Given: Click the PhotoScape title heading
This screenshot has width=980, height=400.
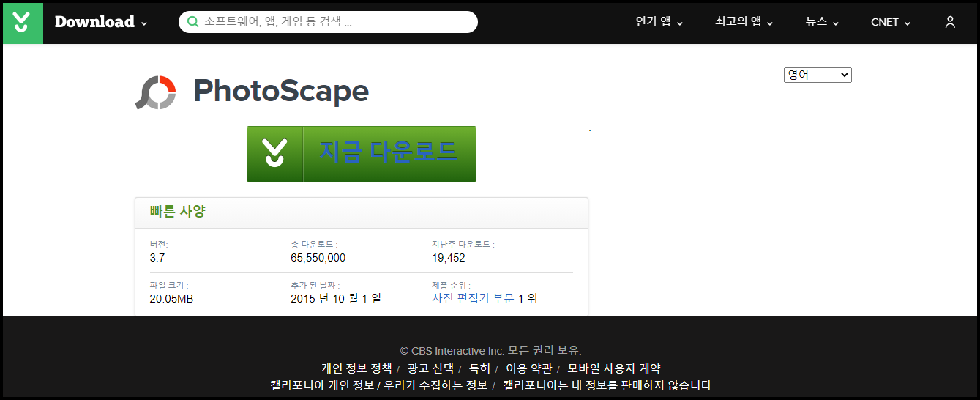Looking at the screenshot, I should (x=281, y=92).
